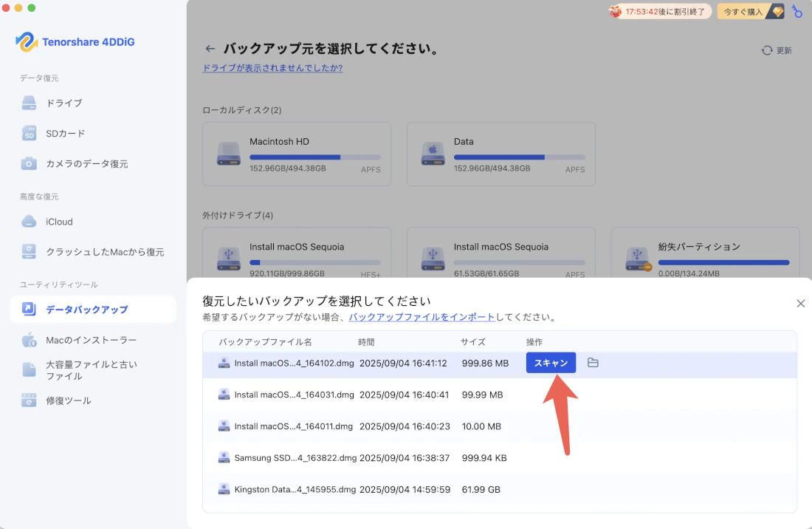Select the 紛失パーティション drive card

coord(705,253)
